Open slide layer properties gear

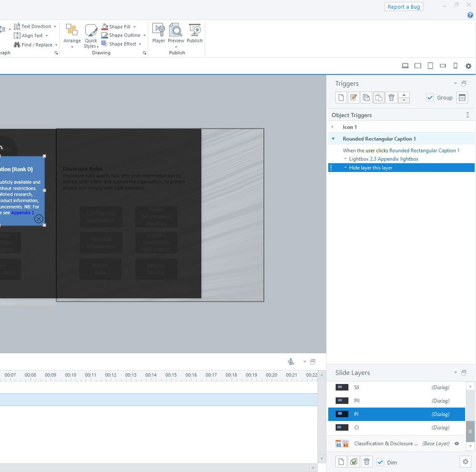tap(465, 462)
